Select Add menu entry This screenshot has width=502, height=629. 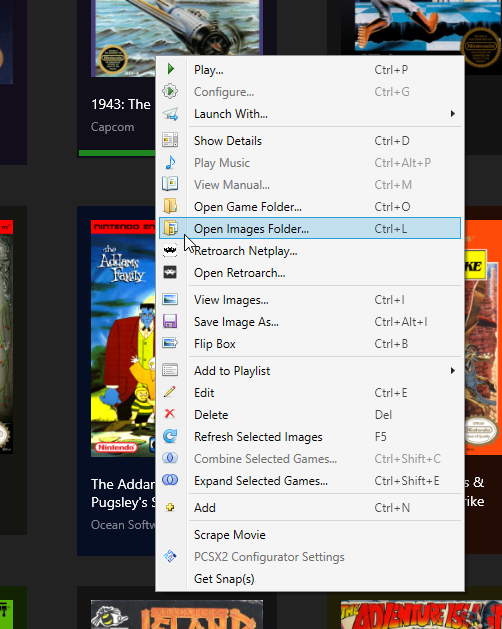[x=310, y=507]
